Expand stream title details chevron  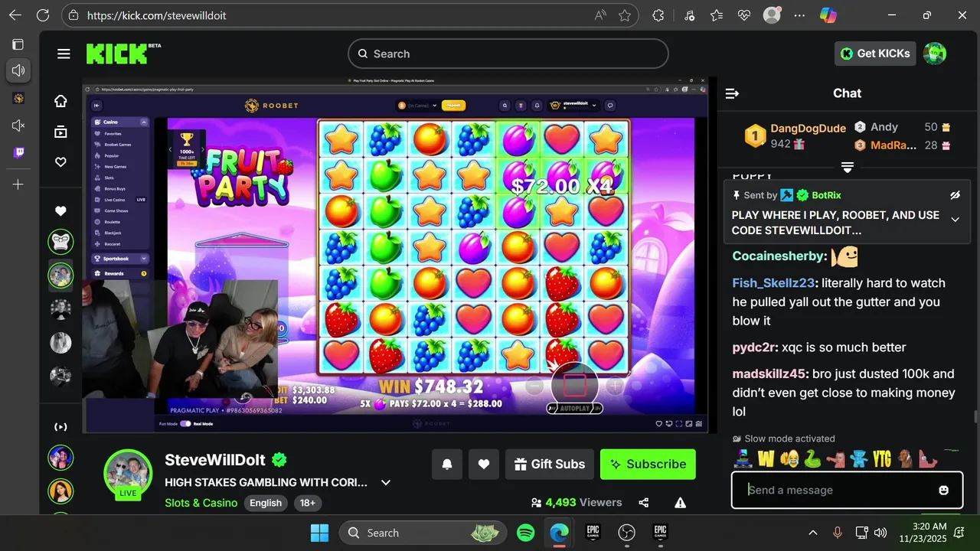pyautogui.click(x=386, y=482)
